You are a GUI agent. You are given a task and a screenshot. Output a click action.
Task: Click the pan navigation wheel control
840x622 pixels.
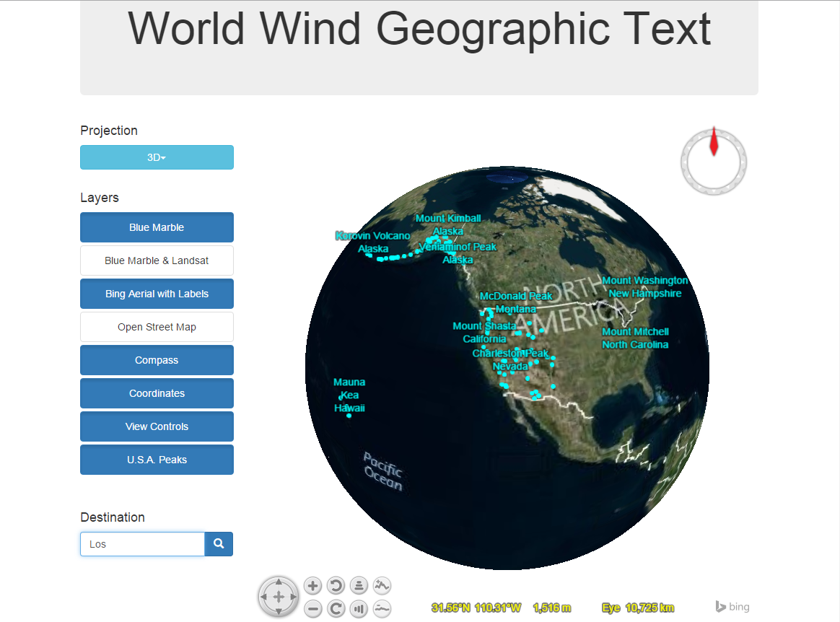[x=278, y=597]
